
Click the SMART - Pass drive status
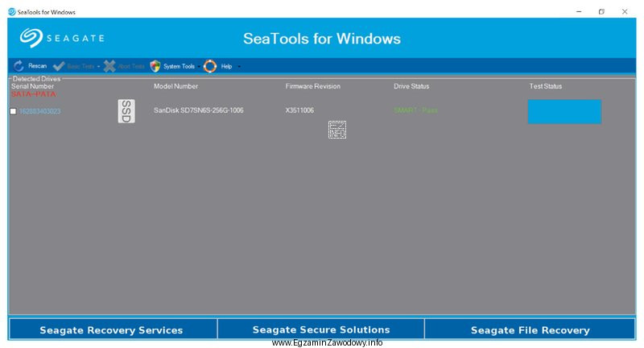click(x=415, y=110)
